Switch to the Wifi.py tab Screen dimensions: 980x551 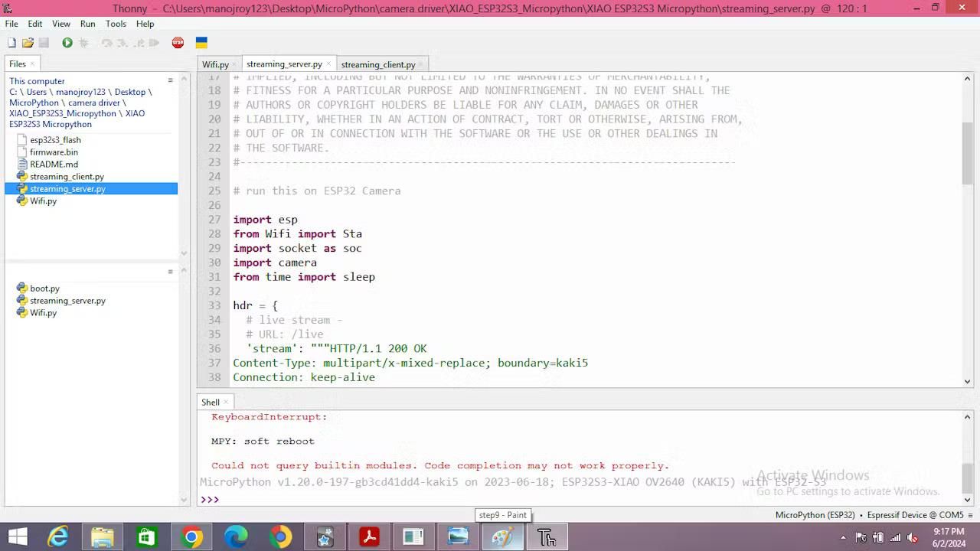(216, 64)
